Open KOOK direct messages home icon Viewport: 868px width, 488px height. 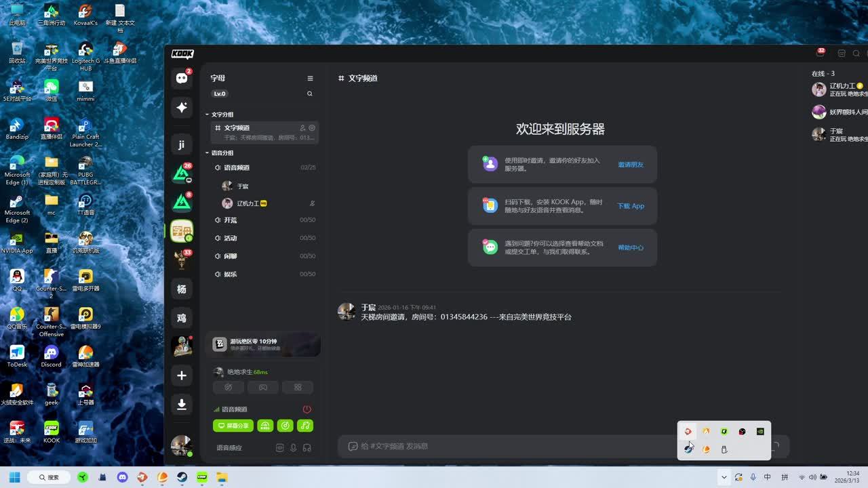(182, 78)
